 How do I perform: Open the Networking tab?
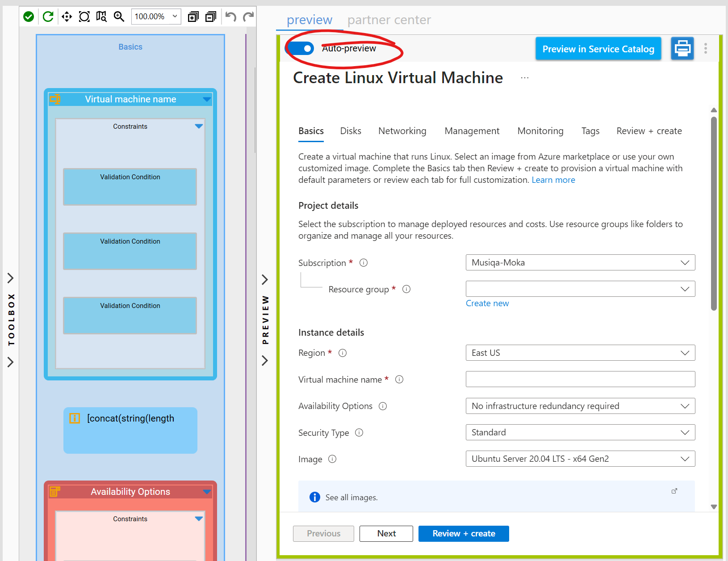(x=402, y=131)
